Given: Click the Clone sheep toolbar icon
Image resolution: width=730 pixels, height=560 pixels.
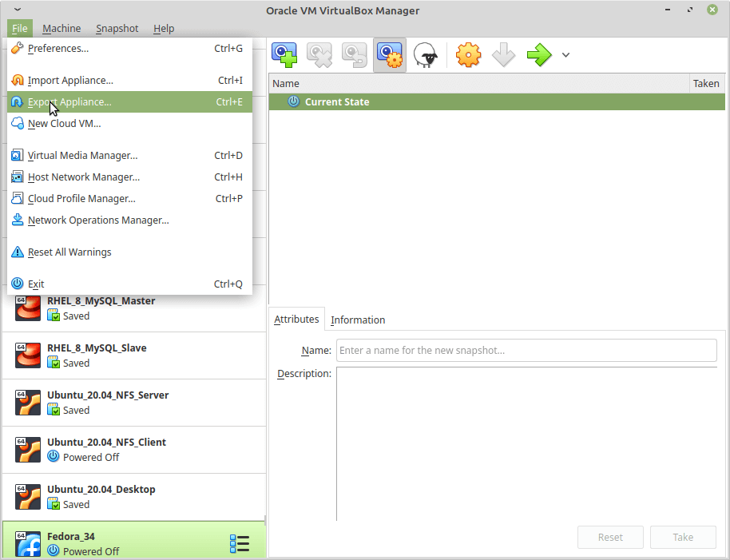Looking at the screenshot, I should [426, 55].
